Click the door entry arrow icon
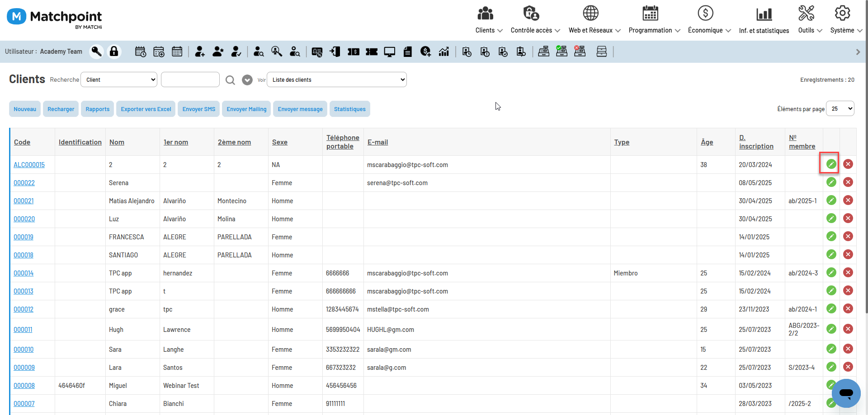 pyautogui.click(x=335, y=51)
